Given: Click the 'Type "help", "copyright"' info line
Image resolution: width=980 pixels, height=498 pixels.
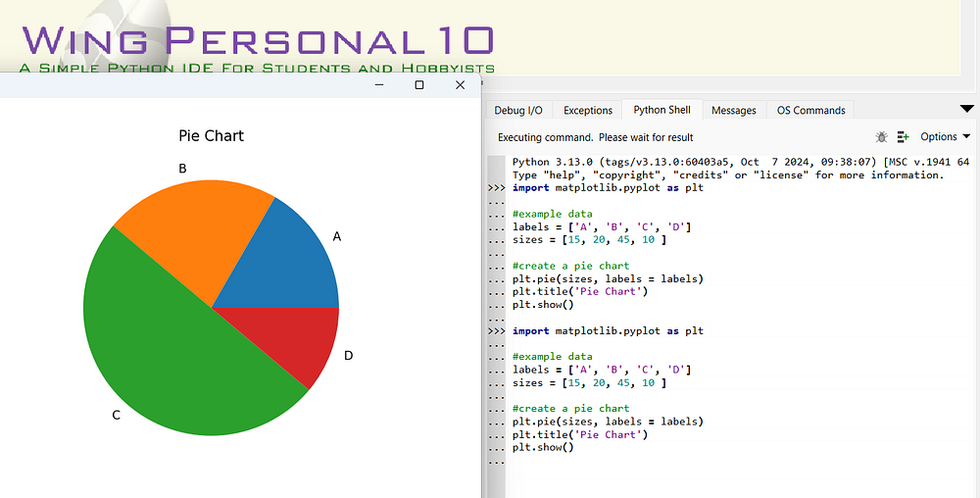Looking at the screenshot, I should (x=728, y=174).
